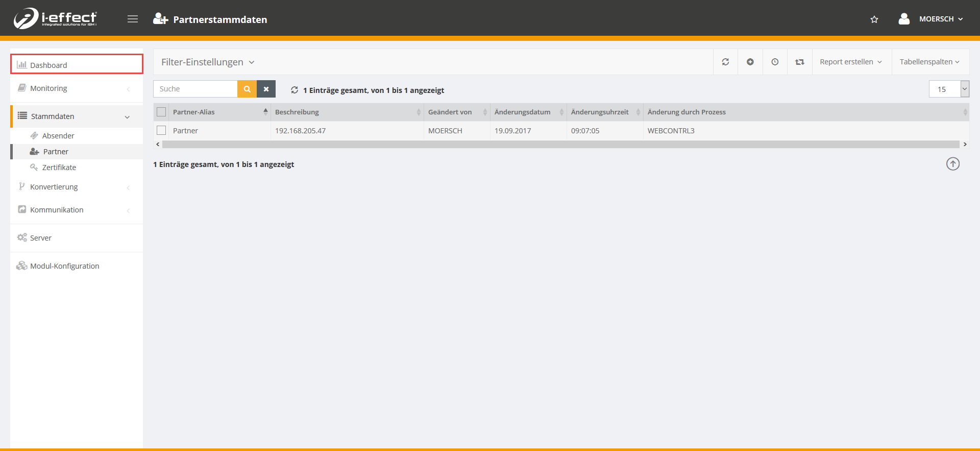Screen dimensions: 980x451
Task: Open the Report erstellen dropdown
Action: coord(851,62)
